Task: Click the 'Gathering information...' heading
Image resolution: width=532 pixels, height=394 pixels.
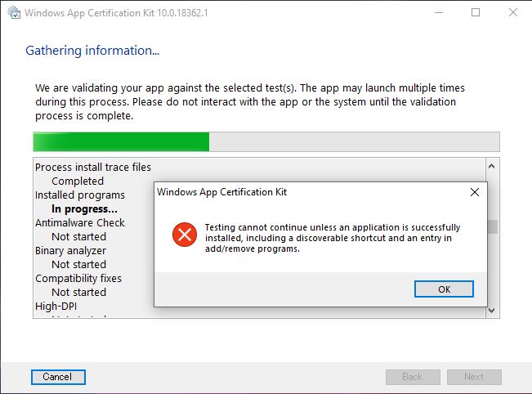Action: coord(92,51)
